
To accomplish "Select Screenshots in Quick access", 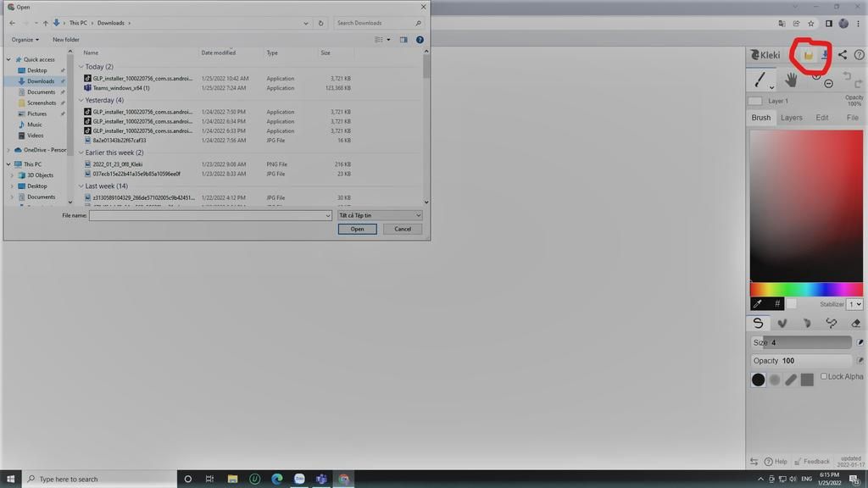I will pos(41,103).
